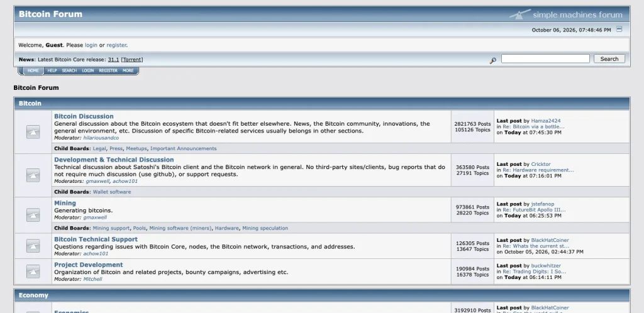
Task: View achow101 profile under Bitcoin Technical Support
Action: point(96,253)
